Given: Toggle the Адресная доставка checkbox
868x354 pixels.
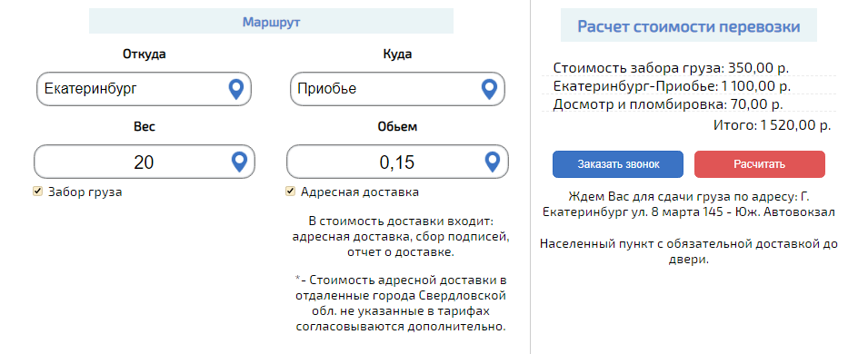Looking at the screenshot, I should pos(290,192).
